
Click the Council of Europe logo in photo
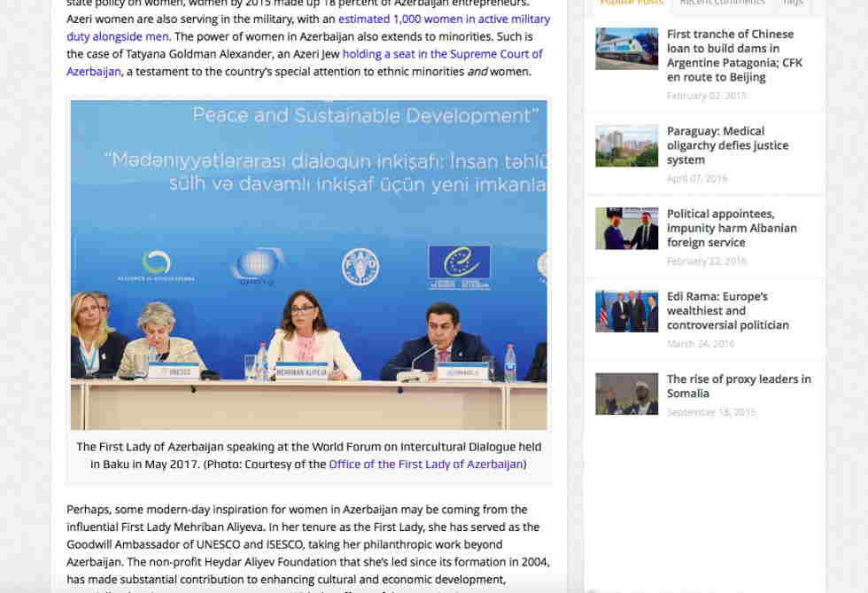[x=459, y=267]
